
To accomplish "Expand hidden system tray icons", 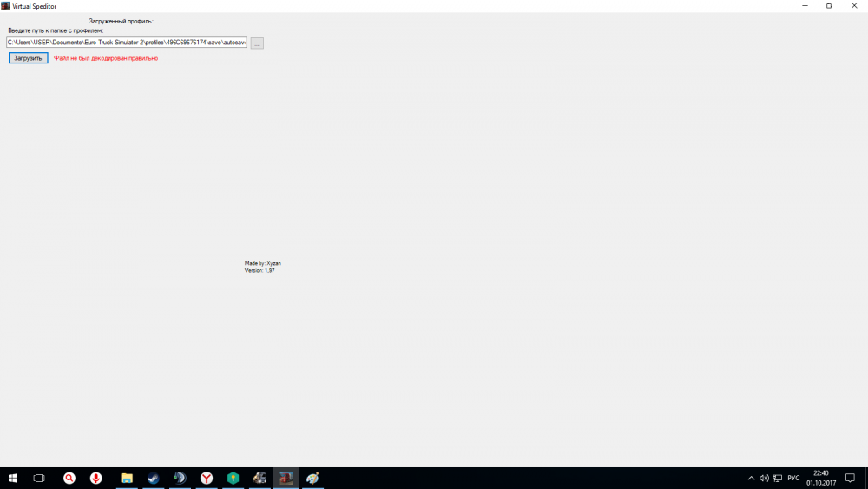I will coord(751,478).
